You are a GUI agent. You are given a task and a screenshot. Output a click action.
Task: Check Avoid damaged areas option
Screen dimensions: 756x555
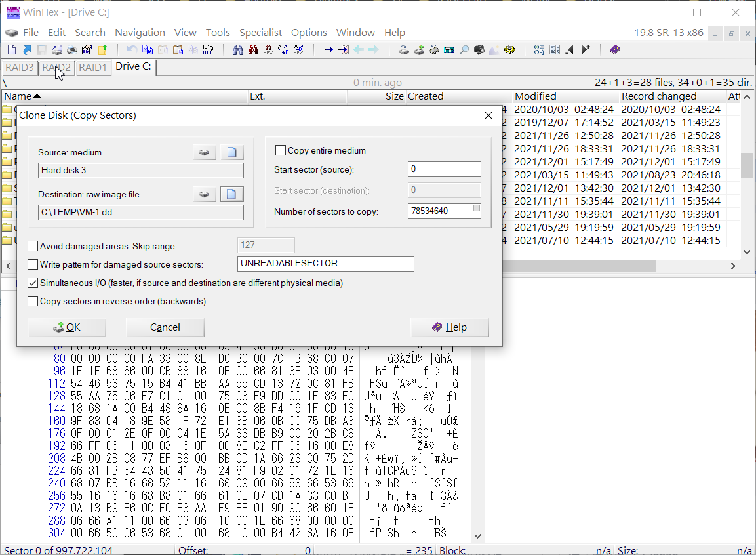pyautogui.click(x=33, y=247)
